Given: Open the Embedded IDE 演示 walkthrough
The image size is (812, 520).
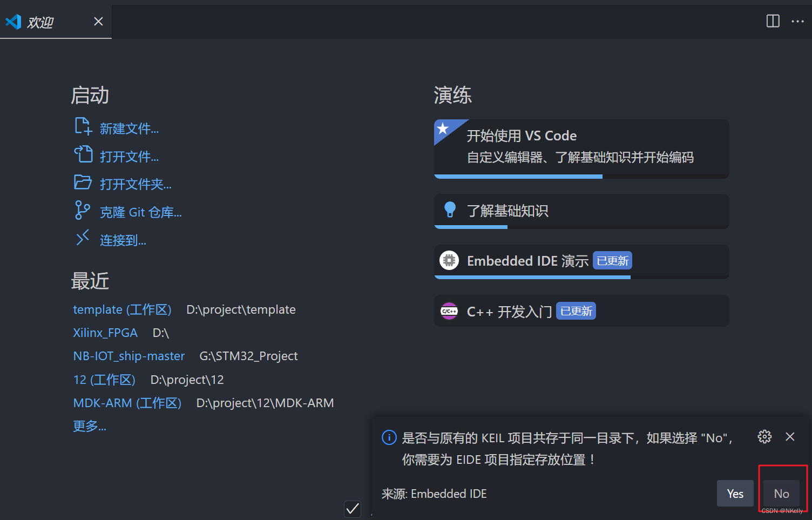Looking at the screenshot, I should [x=581, y=262].
